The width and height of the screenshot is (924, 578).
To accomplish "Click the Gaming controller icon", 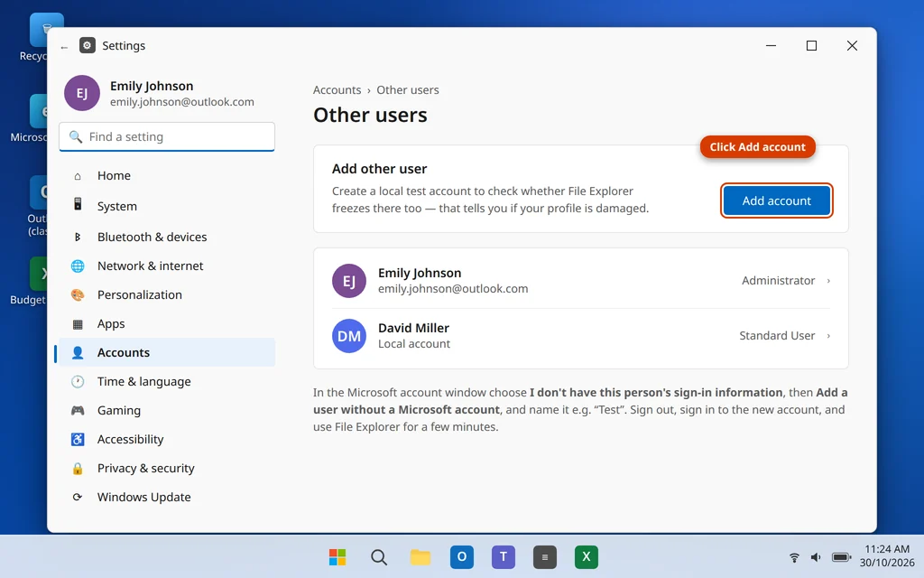I will click(78, 411).
